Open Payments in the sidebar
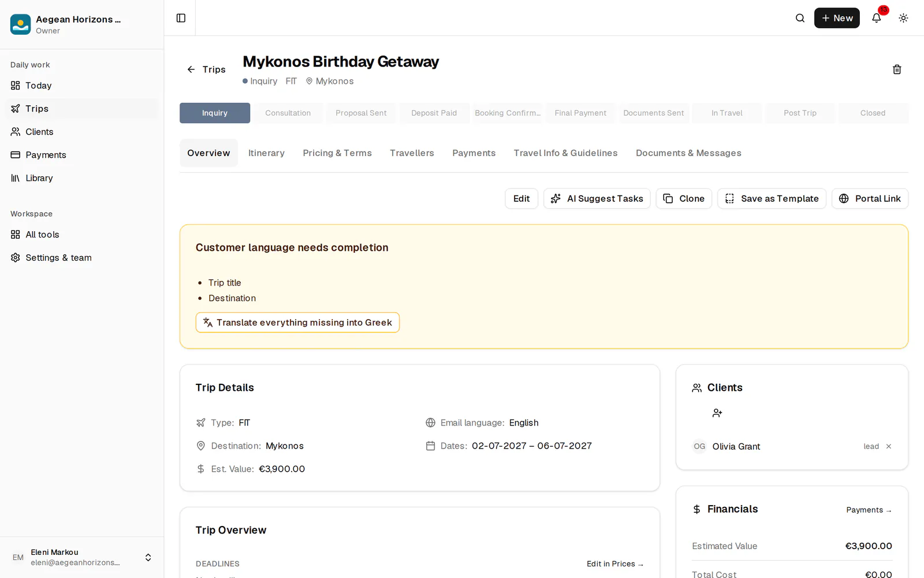This screenshot has height=578, width=924. tap(81, 155)
